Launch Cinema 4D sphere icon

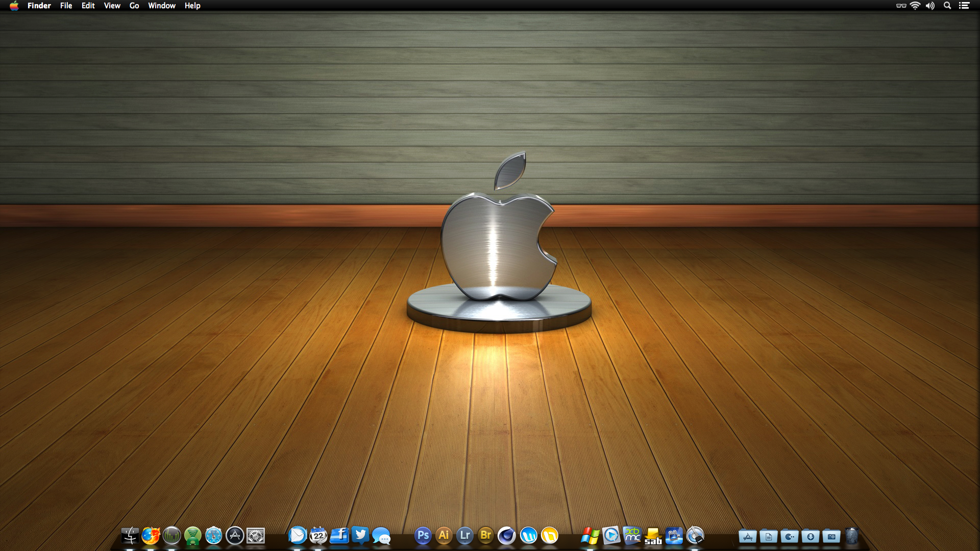tap(506, 536)
